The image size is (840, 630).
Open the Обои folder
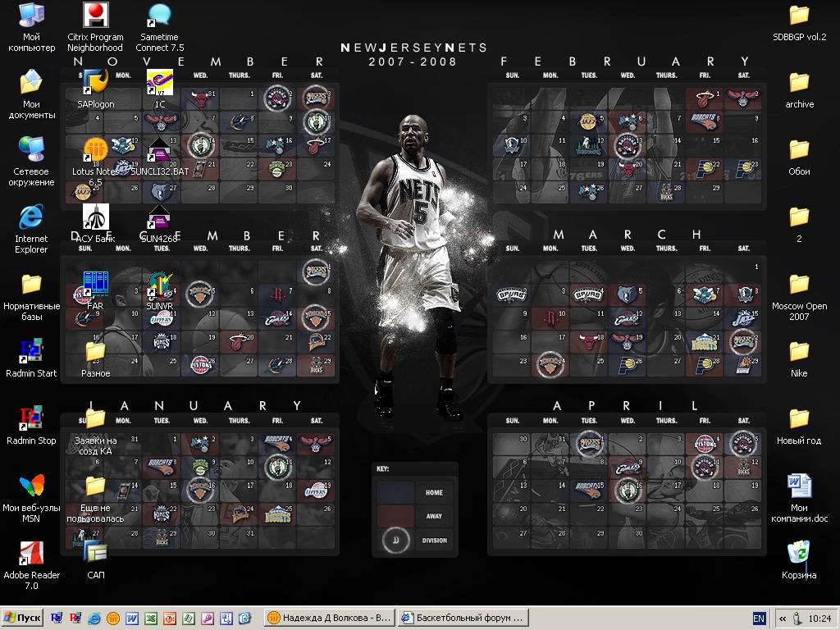(799, 157)
